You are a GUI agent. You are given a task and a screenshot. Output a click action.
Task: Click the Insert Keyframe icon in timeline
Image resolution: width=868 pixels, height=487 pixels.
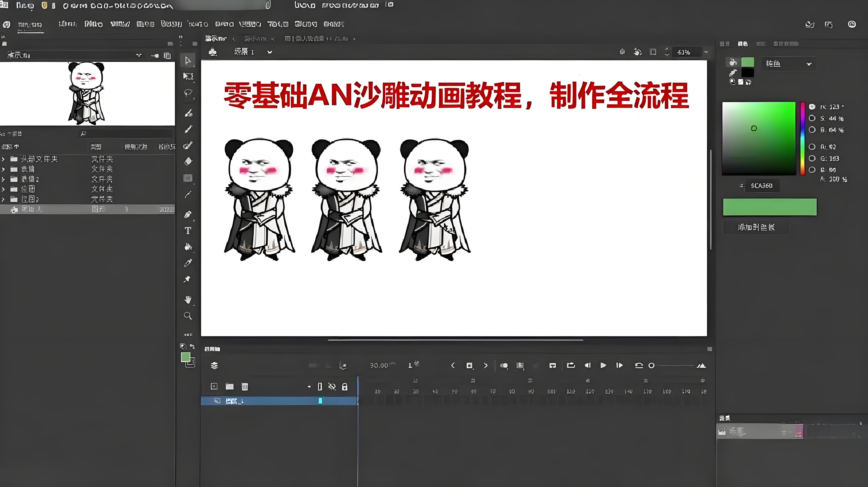[x=469, y=365]
